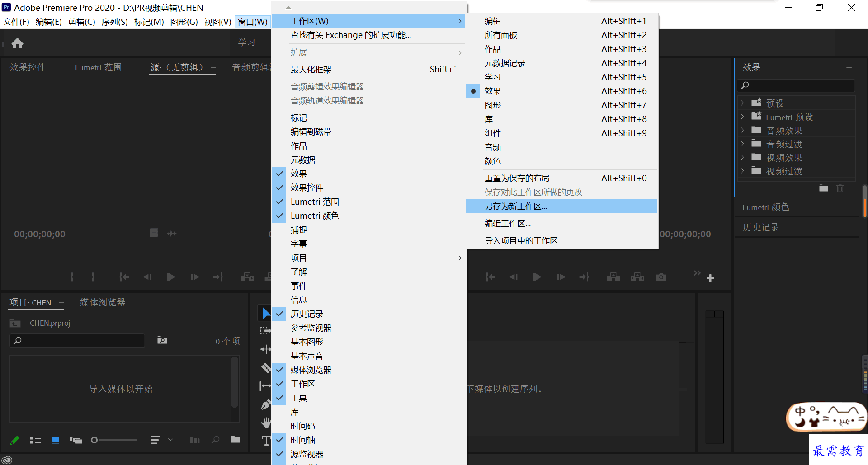
Task: Choose 编辑工作区... menu item
Action: pos(561,223)
